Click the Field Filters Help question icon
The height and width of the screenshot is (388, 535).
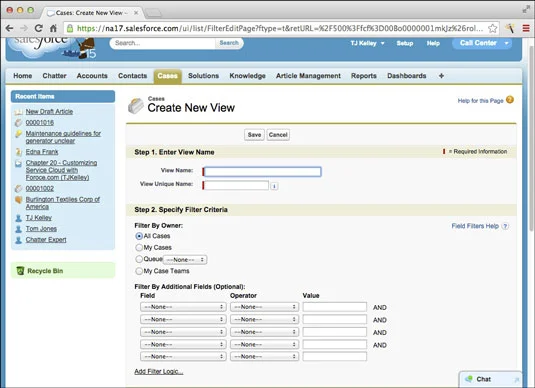click(x=505, y=226)
